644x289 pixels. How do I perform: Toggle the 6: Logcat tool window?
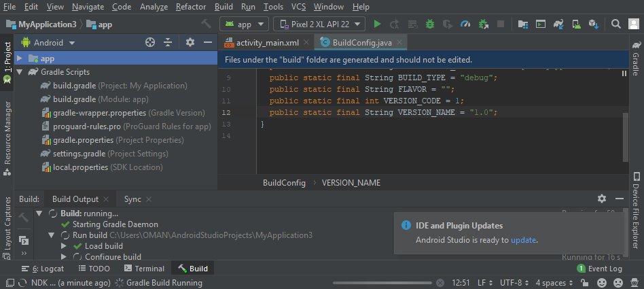43,269
